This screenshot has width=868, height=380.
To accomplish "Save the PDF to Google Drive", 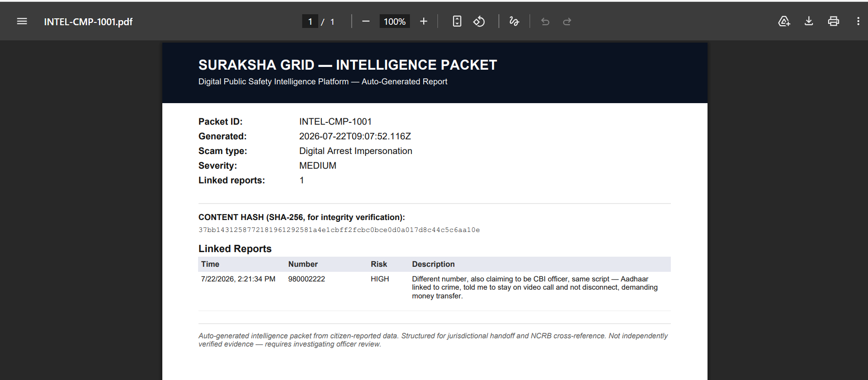I will (784, 22).
